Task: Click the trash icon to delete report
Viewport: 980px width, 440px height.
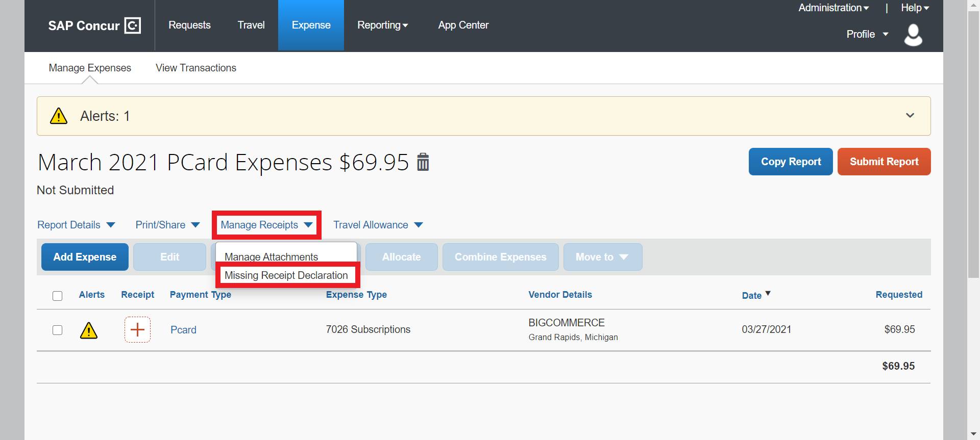Action: tap(423, 162)
